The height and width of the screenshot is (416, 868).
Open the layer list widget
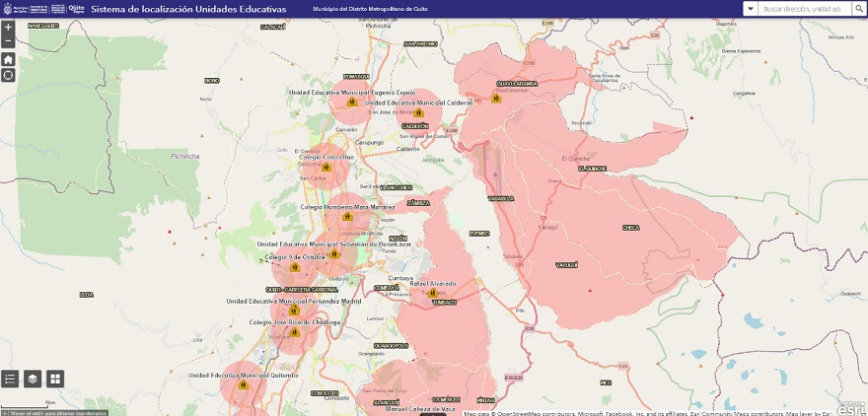(33, 379)
